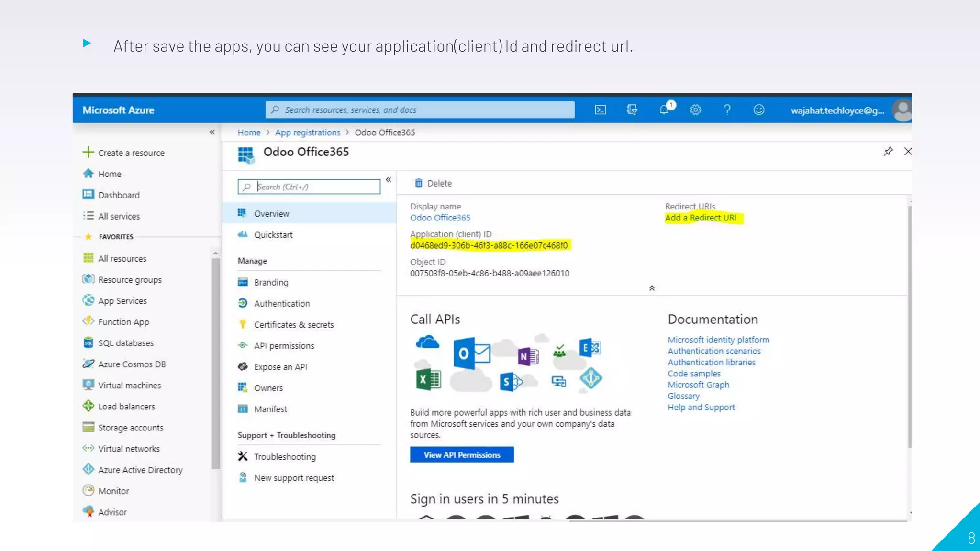Open Azure Cosmos DB
The image size is (980, 551).
tap(124, 364)
